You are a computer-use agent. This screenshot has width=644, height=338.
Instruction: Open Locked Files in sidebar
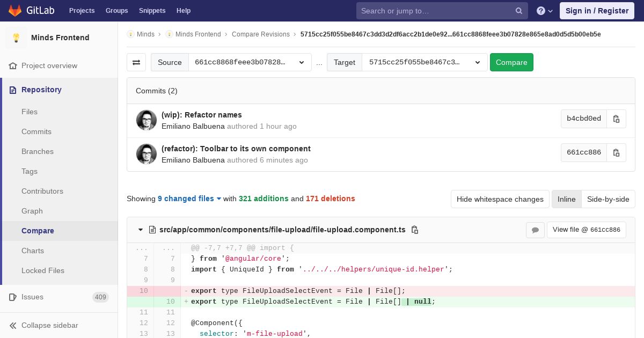pyautogui.click(x=43, y=270)
